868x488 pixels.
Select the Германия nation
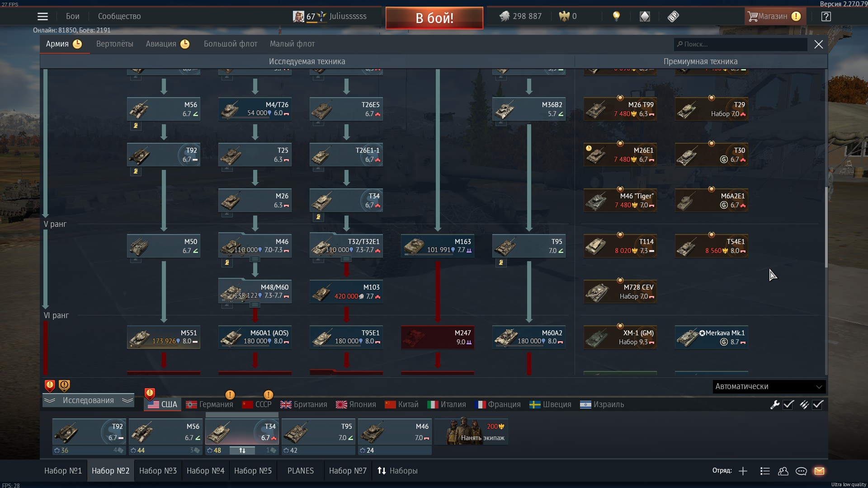[210, 404]
